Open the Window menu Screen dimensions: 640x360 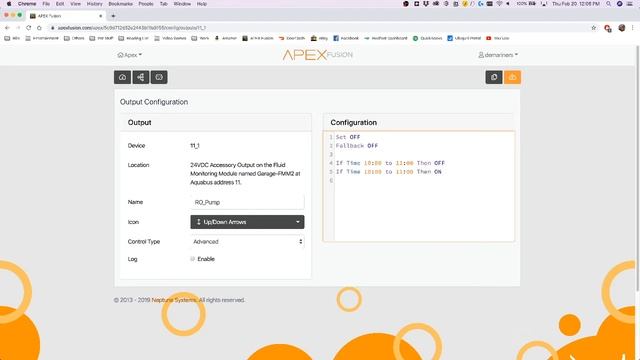[x=182, y=4]
